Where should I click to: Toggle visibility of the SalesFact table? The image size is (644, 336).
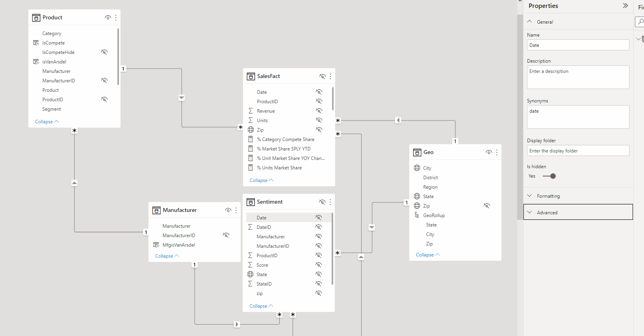point(322,76)
